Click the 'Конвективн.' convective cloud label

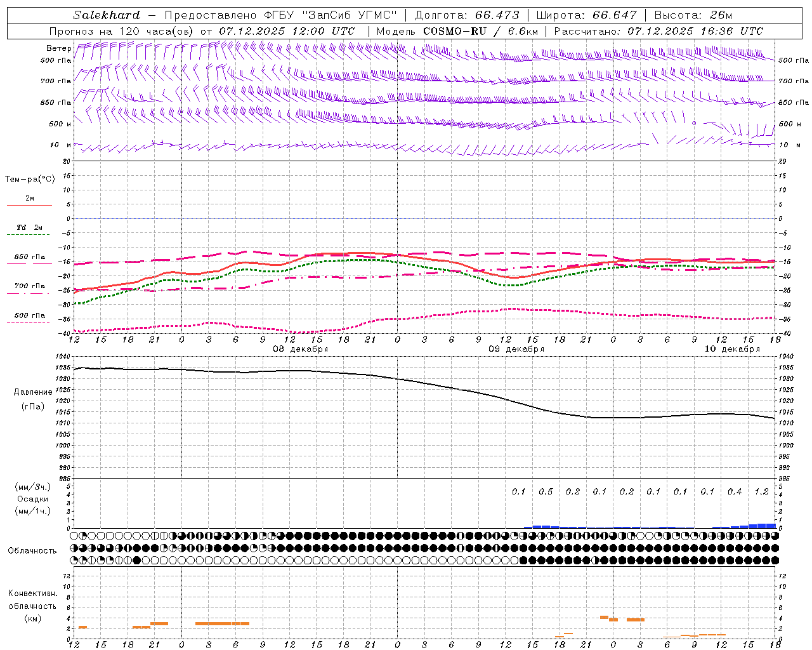click(x=32, y=594)
